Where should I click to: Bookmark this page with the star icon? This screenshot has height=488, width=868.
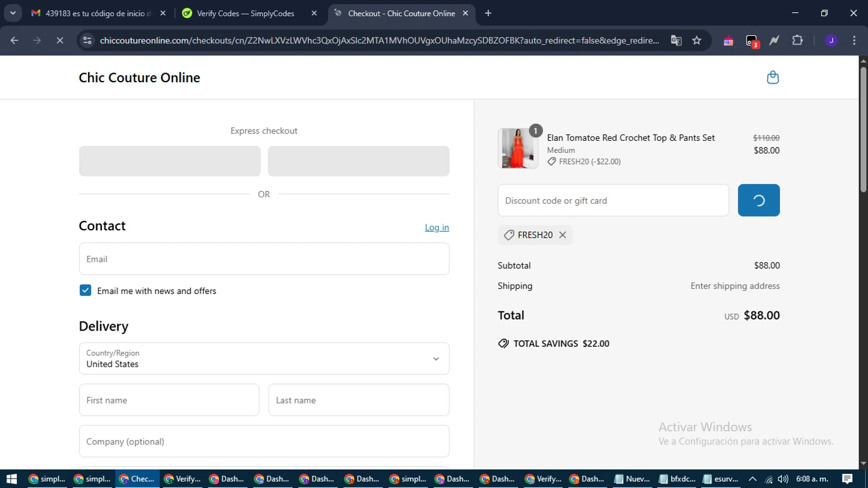point(697,41)
